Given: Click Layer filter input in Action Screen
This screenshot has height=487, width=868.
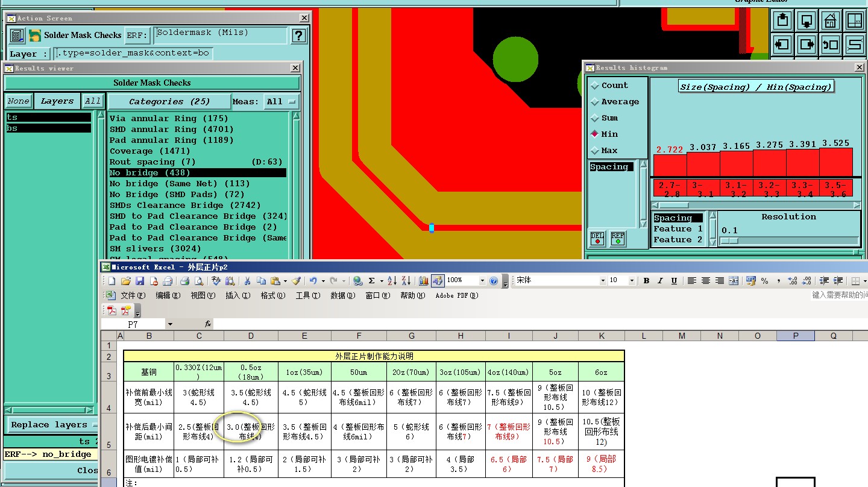Looking at the screenshot, I should (132, 53).
